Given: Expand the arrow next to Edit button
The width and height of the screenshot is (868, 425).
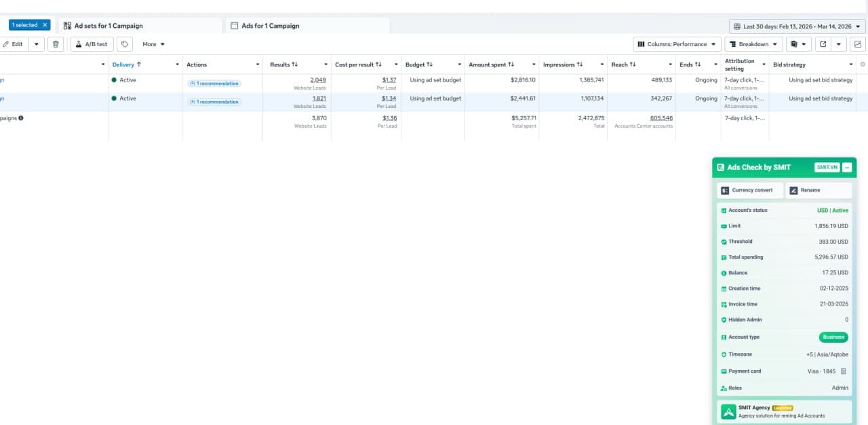Looking at the screenshot, I should [36, 44].
